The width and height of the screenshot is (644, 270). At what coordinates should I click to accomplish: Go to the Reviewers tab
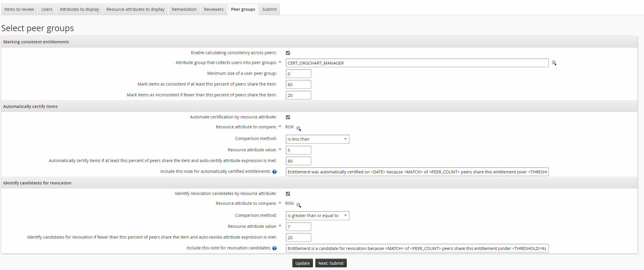[214, 9]
